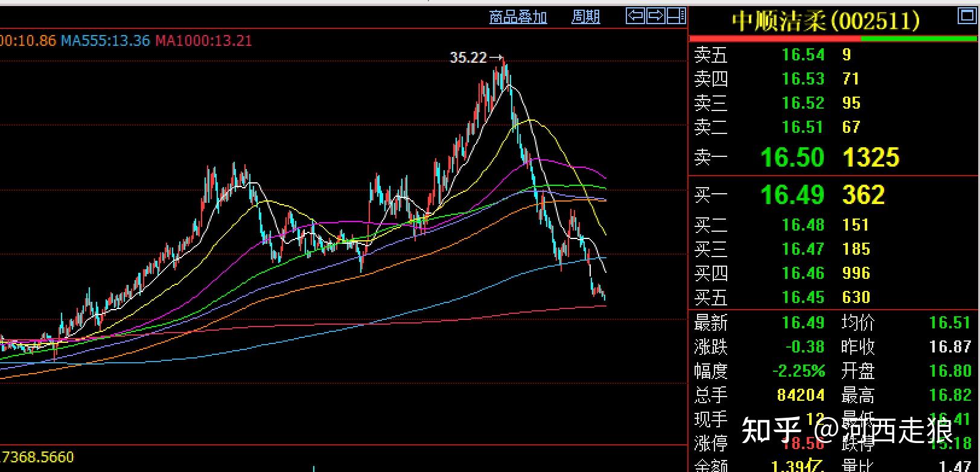Click sell-four price 16.53
Viewport: 980px width, 472px height.
(803, 79)
